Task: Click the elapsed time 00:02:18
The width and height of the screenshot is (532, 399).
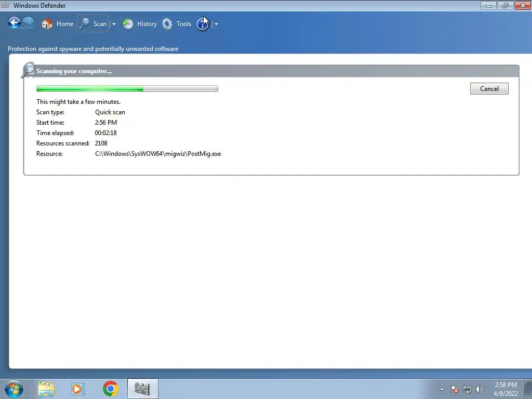Action: (106, 132)
